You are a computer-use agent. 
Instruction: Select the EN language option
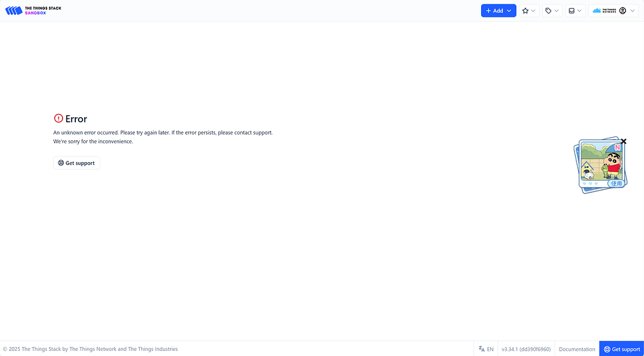(490, 349)
